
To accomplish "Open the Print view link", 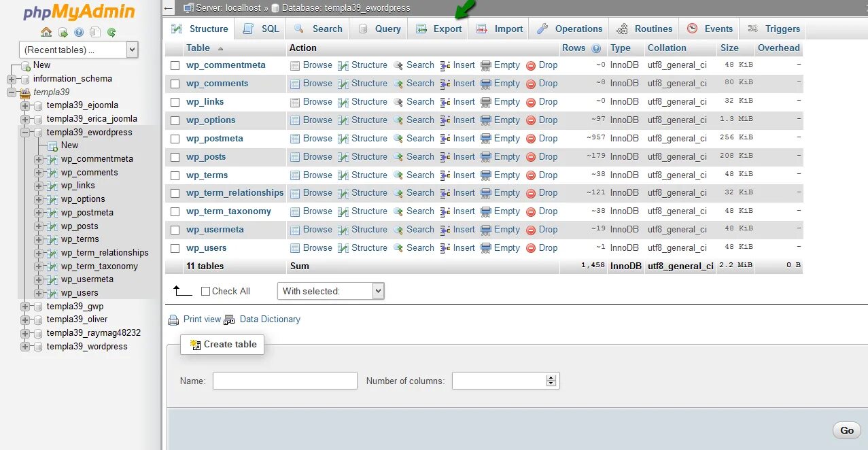I will click(202, 319).
